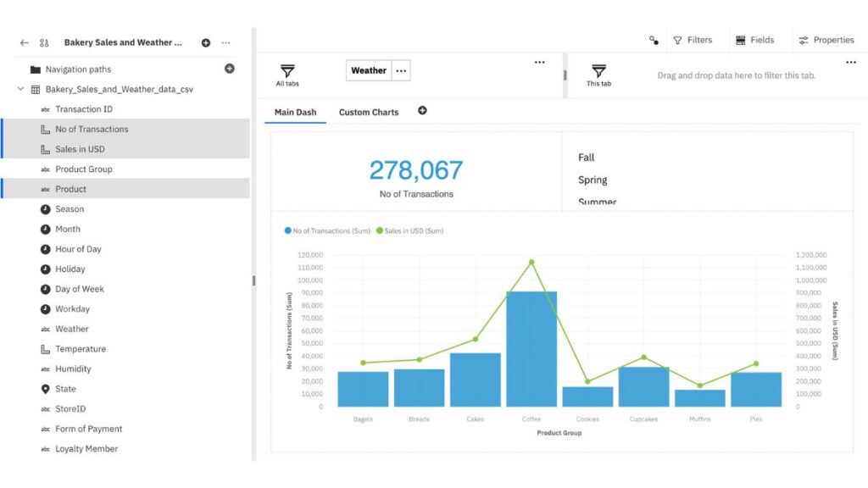868x488 pixels.
Task: Click the back arrow in data panel
Action: click(x=24, y=42)
